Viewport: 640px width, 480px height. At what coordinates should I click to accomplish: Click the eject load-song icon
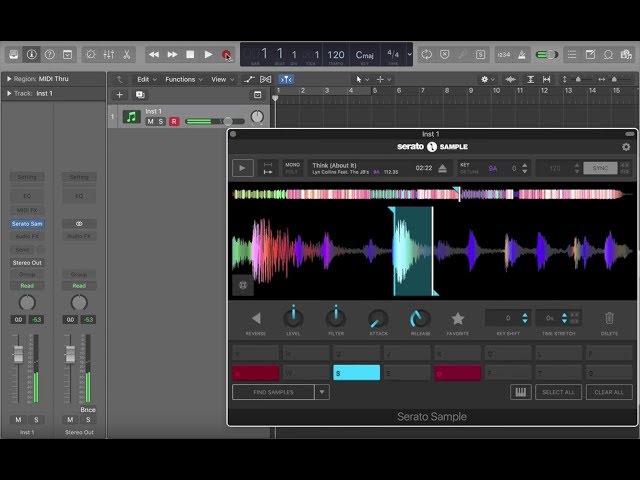[442, 168]
